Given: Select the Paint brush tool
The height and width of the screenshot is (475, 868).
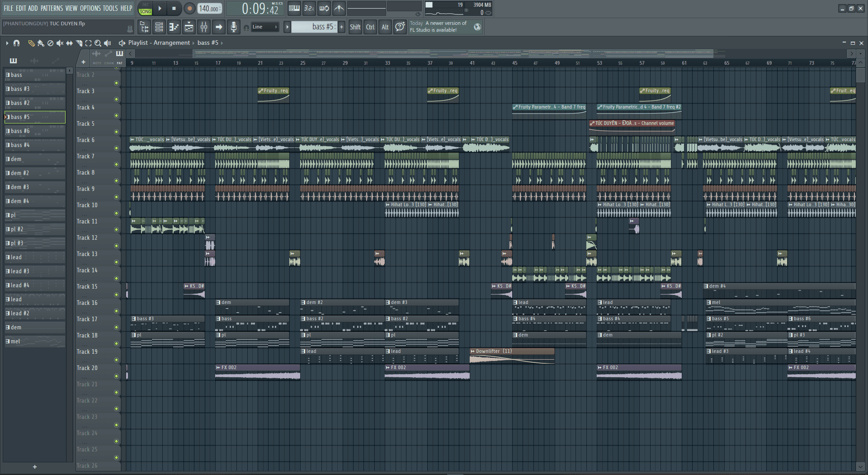Looking at the screenshot, I should click(x=41, y=43).
